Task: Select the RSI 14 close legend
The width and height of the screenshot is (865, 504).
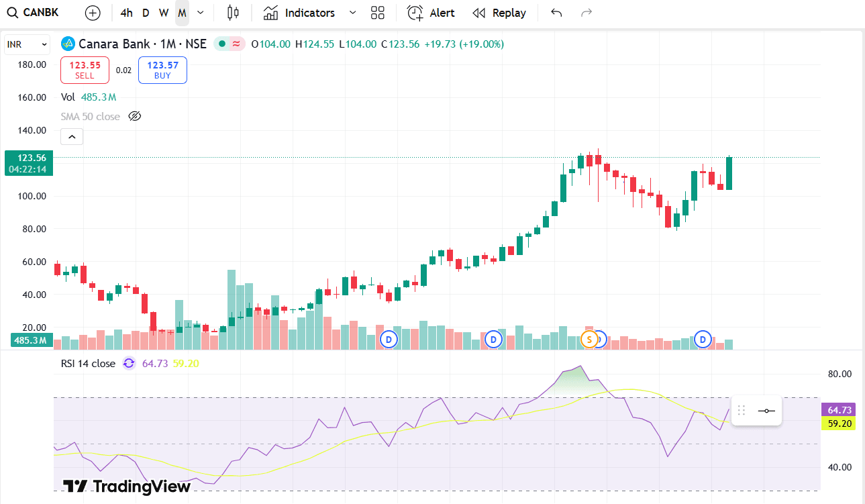Action: 88,364
